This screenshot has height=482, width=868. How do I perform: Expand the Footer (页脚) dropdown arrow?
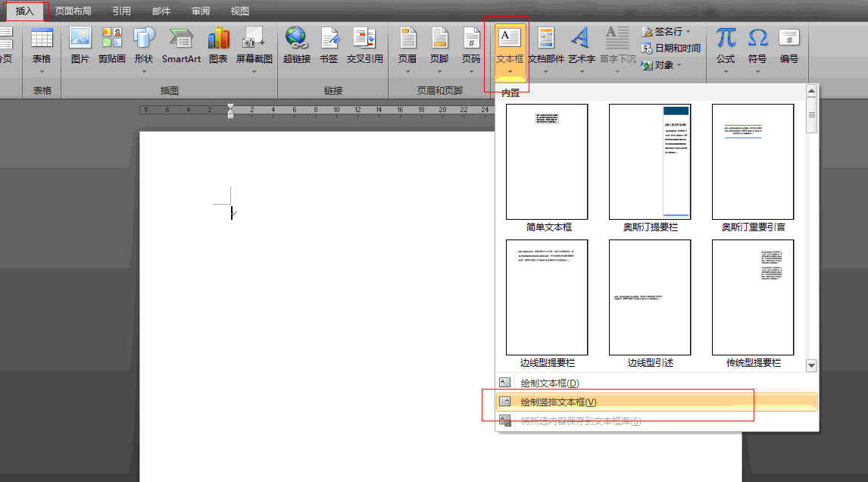439,71
